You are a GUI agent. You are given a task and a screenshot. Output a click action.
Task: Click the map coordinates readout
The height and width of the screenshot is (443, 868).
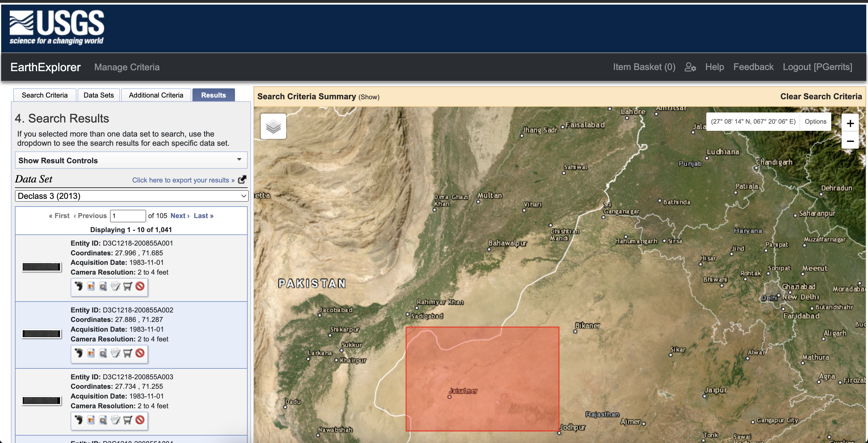753,122
